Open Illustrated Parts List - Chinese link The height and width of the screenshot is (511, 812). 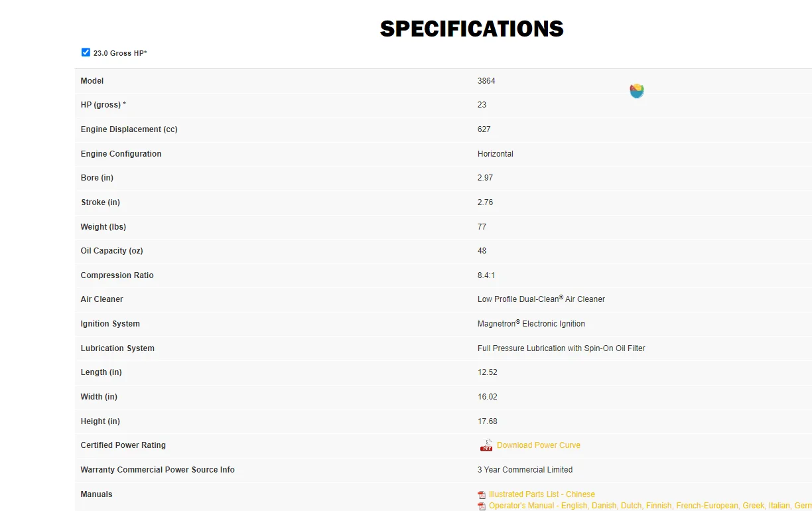click(x=542, y=494)
